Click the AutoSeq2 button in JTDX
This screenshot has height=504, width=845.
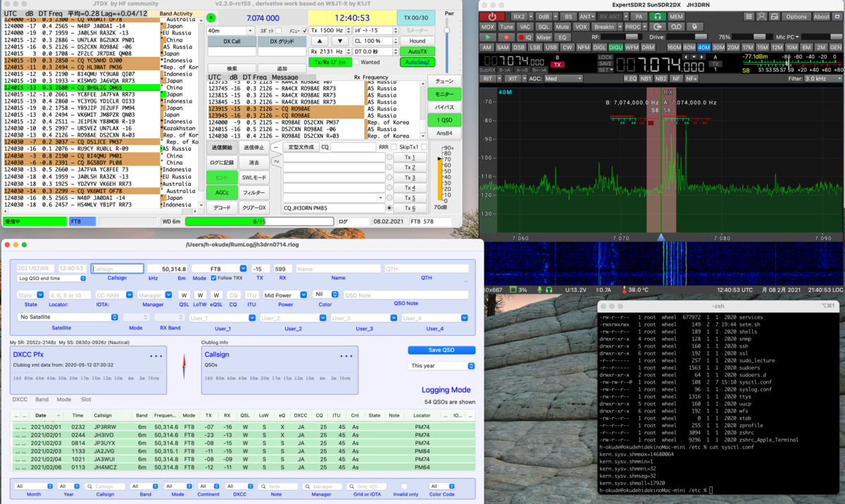point(418,62)
